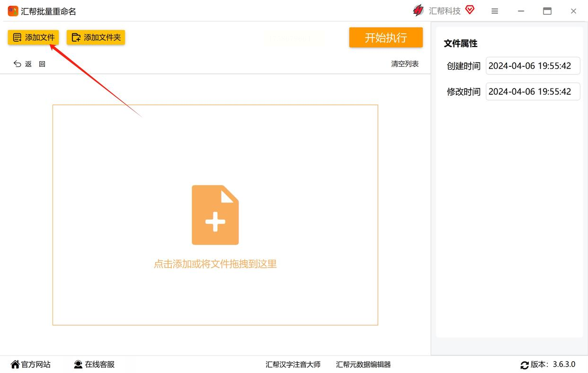Screen dimensions: 588x373
Task: Maximize the application window
Action: pos(547,11)
